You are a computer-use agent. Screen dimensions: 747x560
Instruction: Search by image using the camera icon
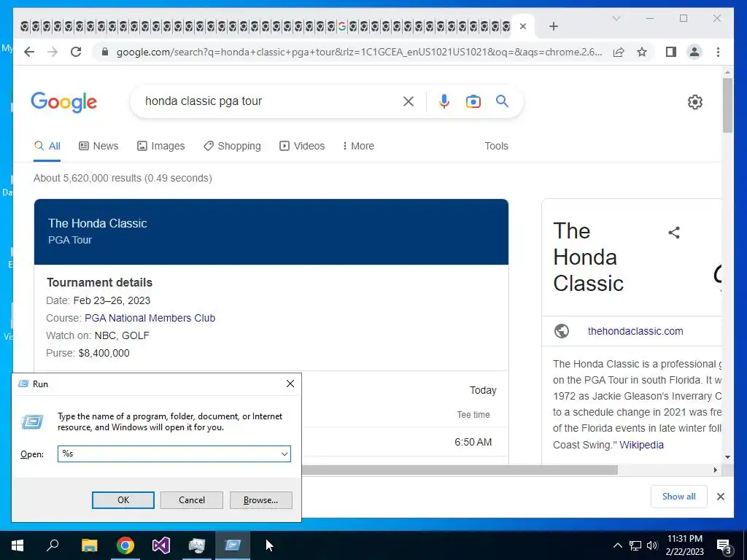click(473, 101)
